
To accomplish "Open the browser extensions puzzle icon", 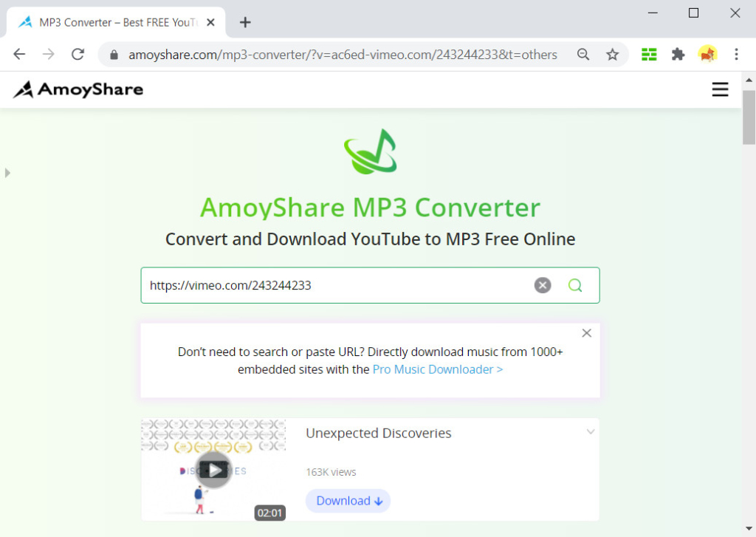I will (x=678, y=54).
